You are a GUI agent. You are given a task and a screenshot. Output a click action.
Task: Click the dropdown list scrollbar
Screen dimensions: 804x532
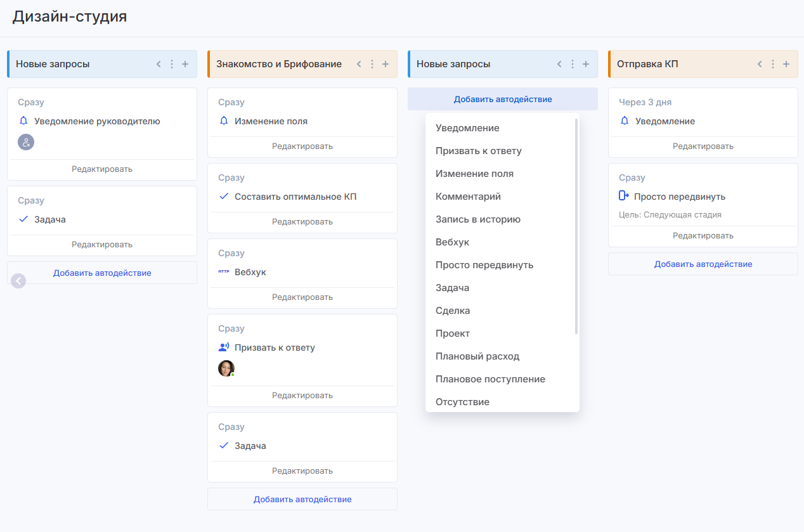[x=576, y=225]
